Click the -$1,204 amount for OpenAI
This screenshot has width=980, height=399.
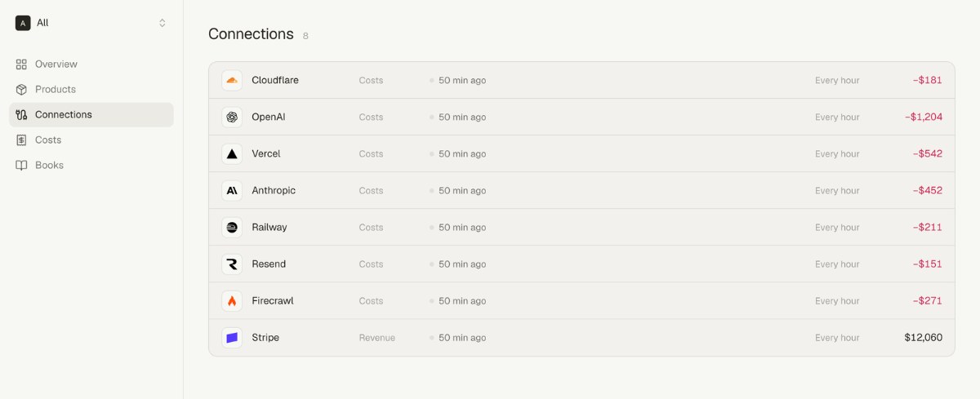924,117
